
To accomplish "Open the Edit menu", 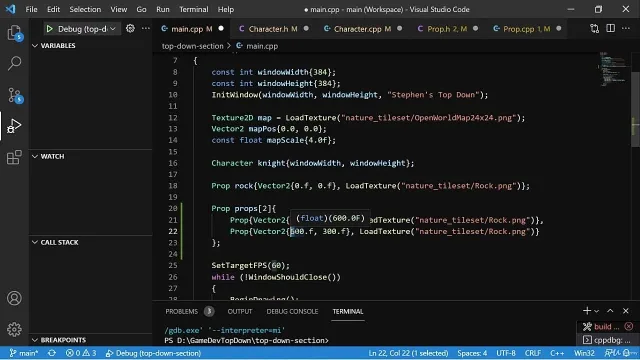I will tap(53, 9).
